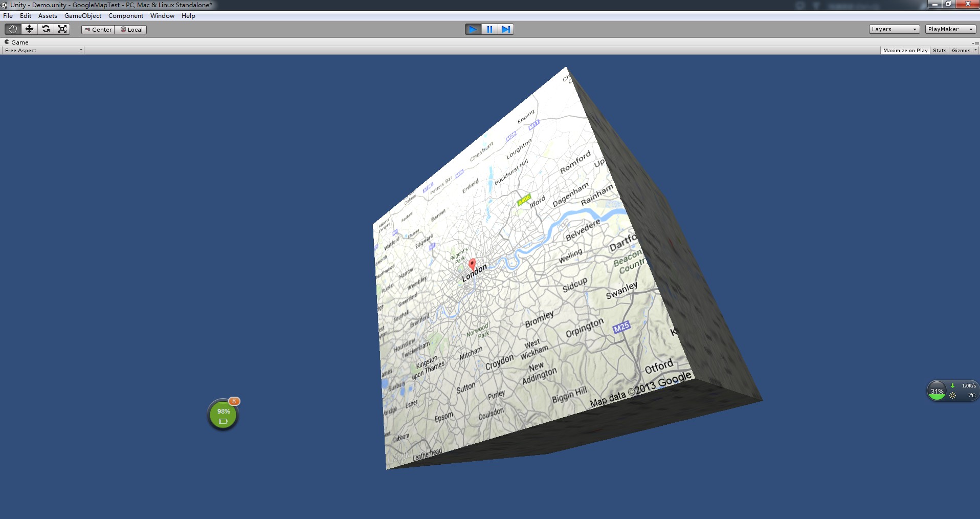Click the Unity icon in title bar
The width and height of the screenshot is (980, 519).
4,5
